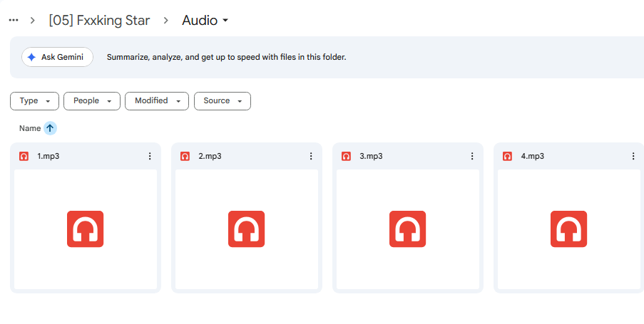Click the Name column sort label
The image size is (644, 324).
[30, 128]
